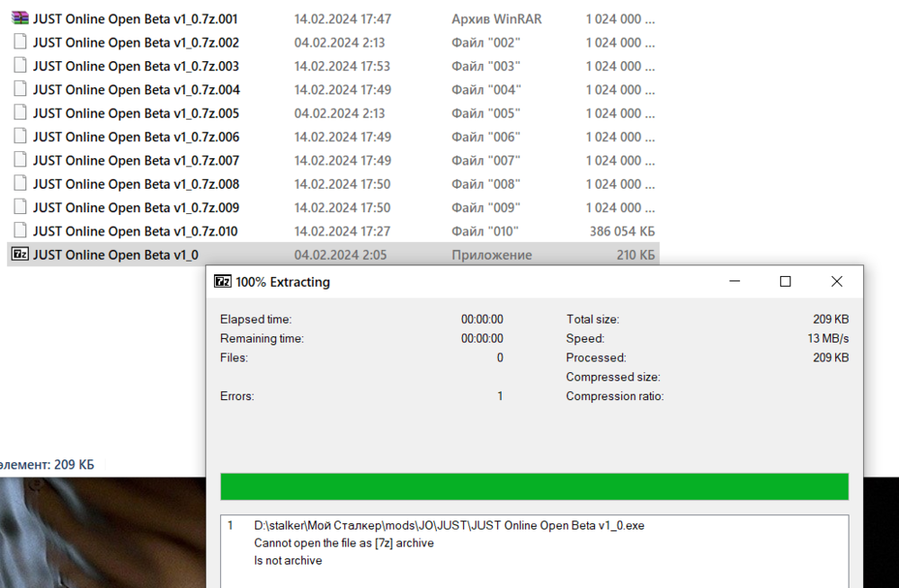Image resolution: width=899 pixels, height=588 pixels.
Task: Click the blank file icon of 7z.004
Action: coord(20,89)
